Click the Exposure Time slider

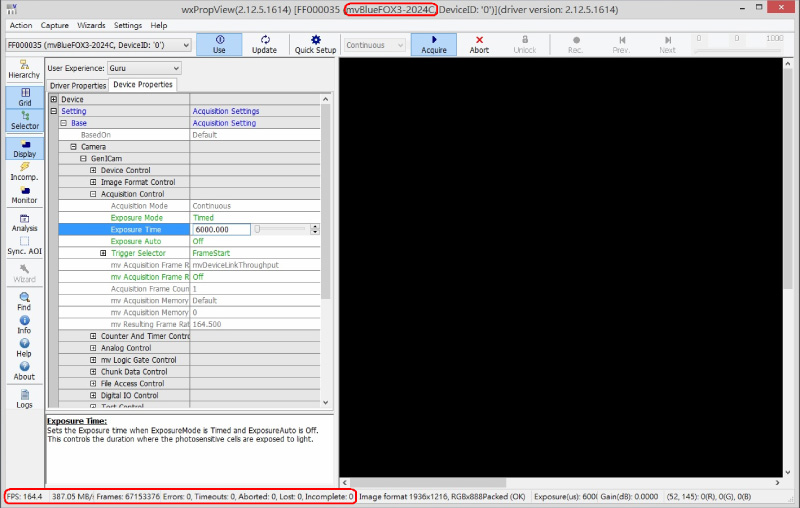[282, 229]
